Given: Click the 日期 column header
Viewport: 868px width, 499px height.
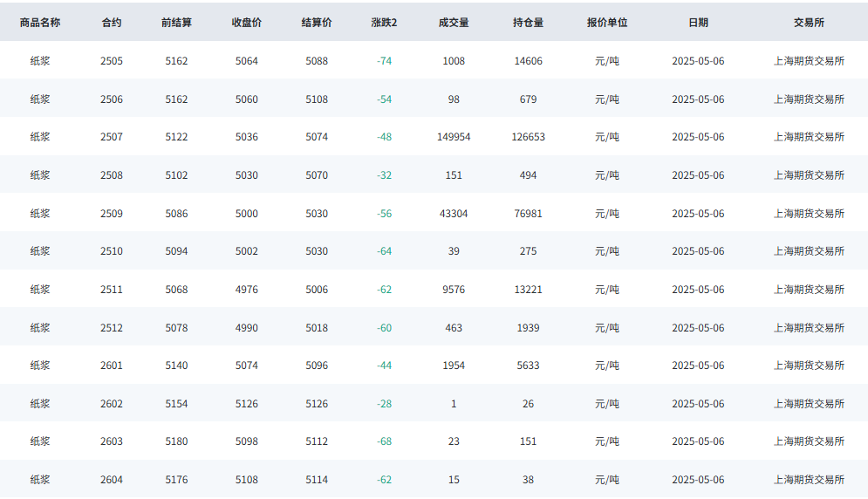Looking at the screenshot, I should click(698, 23).
